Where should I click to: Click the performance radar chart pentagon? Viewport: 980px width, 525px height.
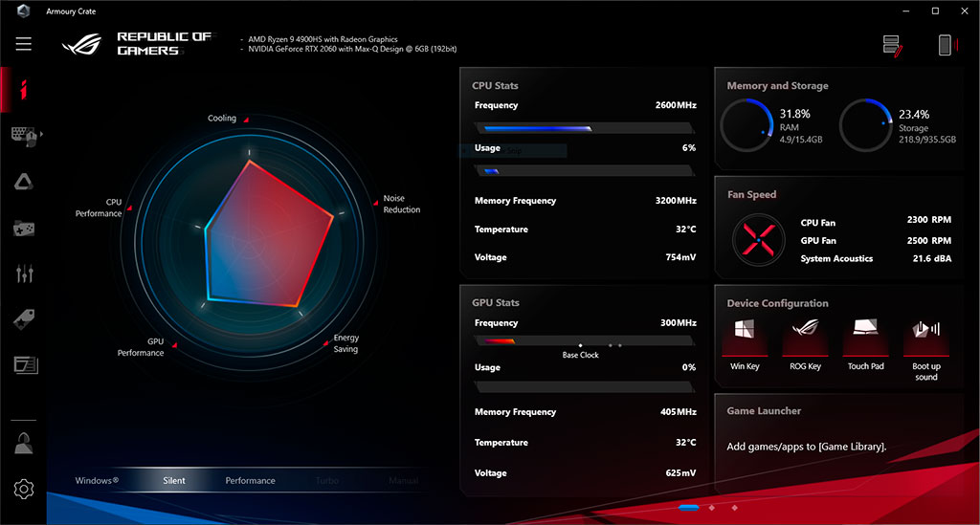tap(268, 234)
